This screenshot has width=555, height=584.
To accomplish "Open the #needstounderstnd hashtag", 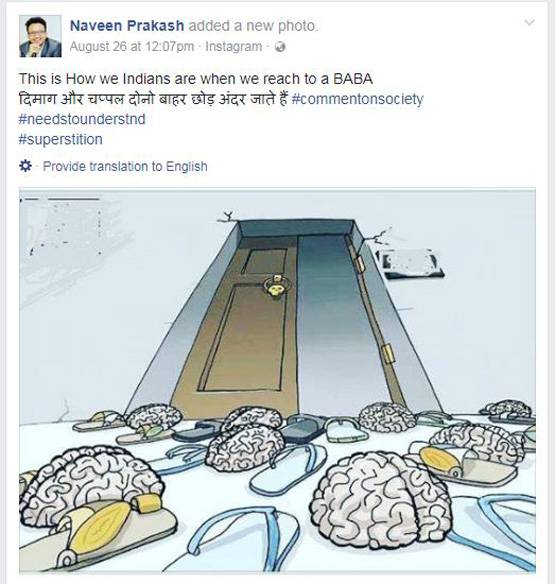I will tap(82, 119).
